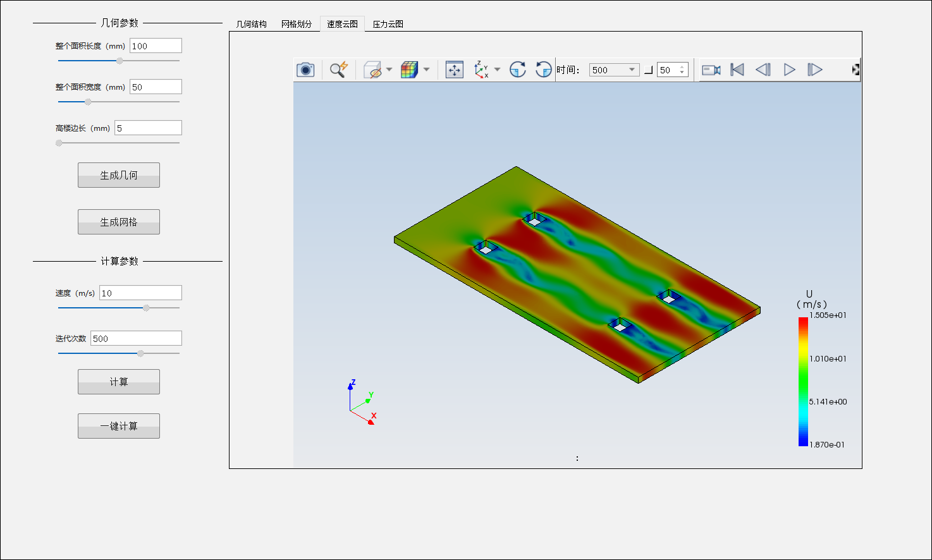Click the fit-view move arrows icon

tap(455, 70)
